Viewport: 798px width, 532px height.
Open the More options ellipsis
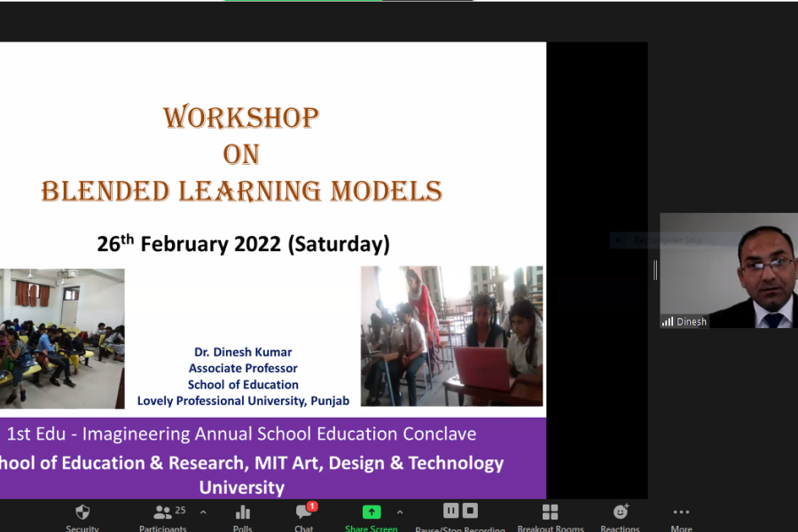click(x=681, y=512)
